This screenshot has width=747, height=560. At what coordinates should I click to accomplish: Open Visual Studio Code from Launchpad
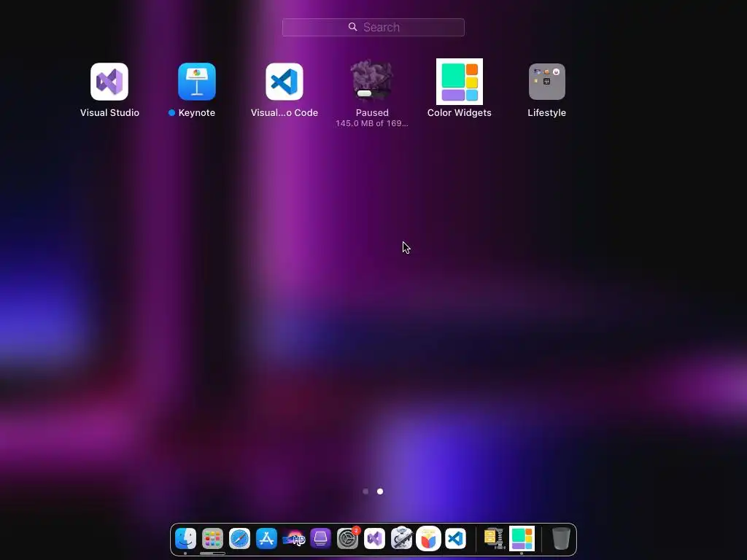click(x=285, y=82)
